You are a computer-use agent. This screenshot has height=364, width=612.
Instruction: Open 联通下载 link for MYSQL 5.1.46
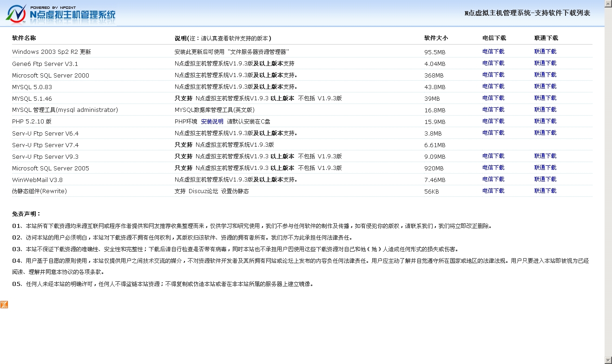coord(545,98)
